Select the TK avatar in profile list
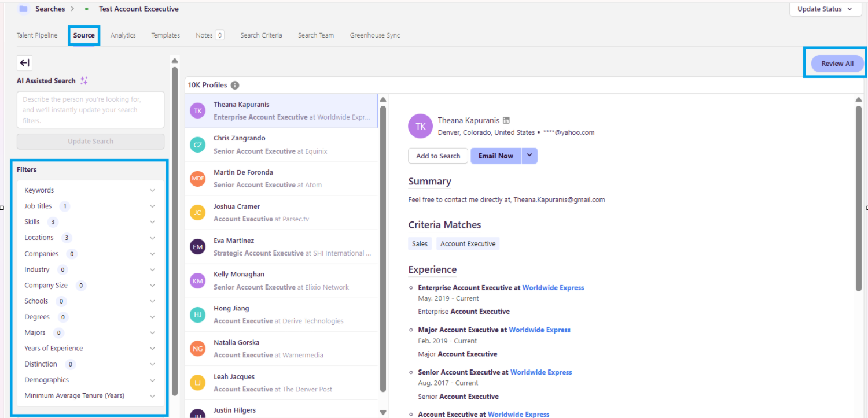The width and height of the screenshot is (868, 418). click(198, 111)
